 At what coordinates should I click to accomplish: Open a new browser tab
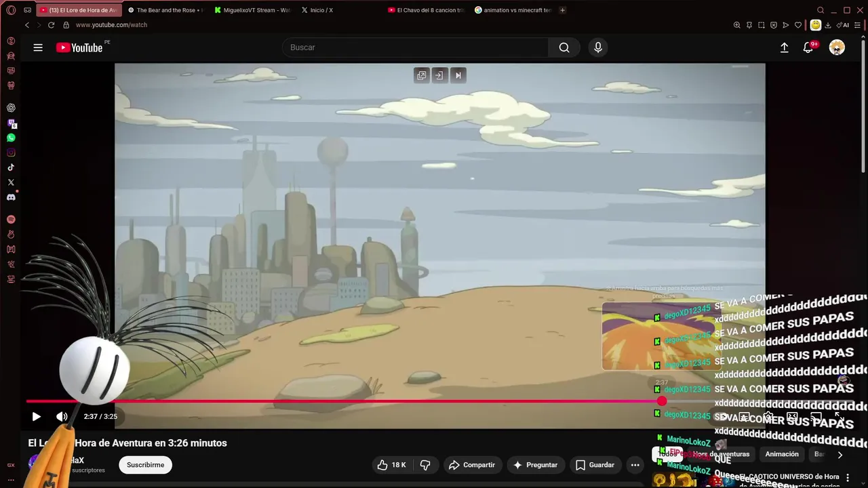(562, 10)
